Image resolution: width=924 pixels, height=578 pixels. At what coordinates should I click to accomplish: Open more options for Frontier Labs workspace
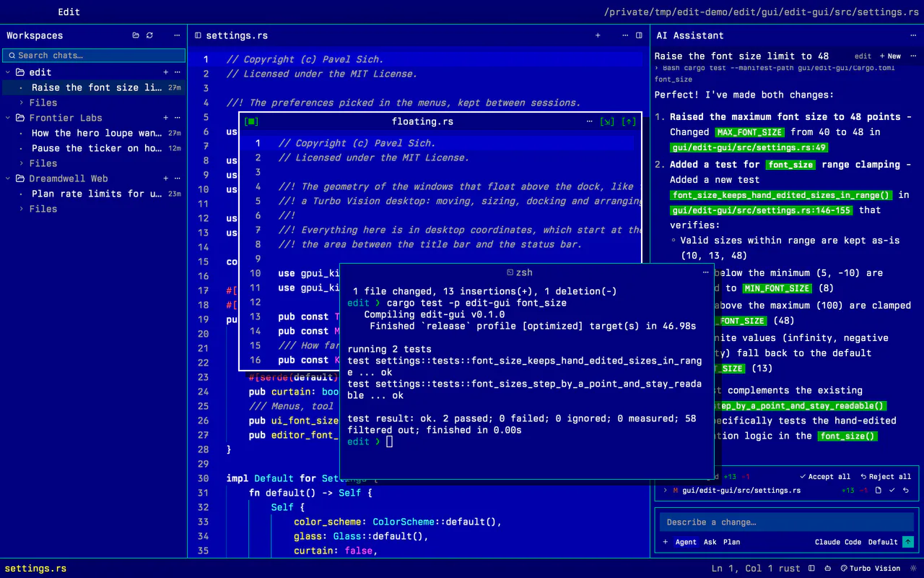[177, 118]
